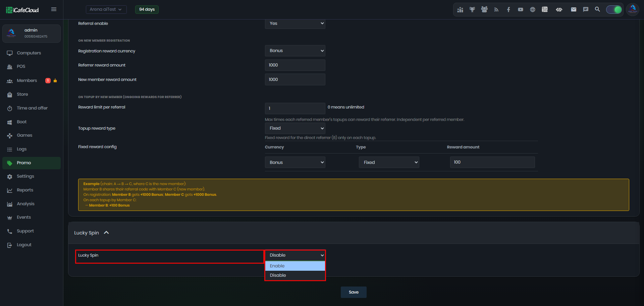This screenshot has height=306, width=644.
Task: Choose Enable in Lucky Spin dropdown list
Action: (295, 266)
